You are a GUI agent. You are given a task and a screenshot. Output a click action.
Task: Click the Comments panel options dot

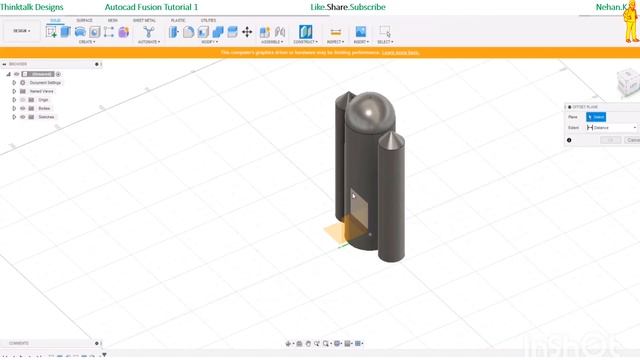coord(97,343)
